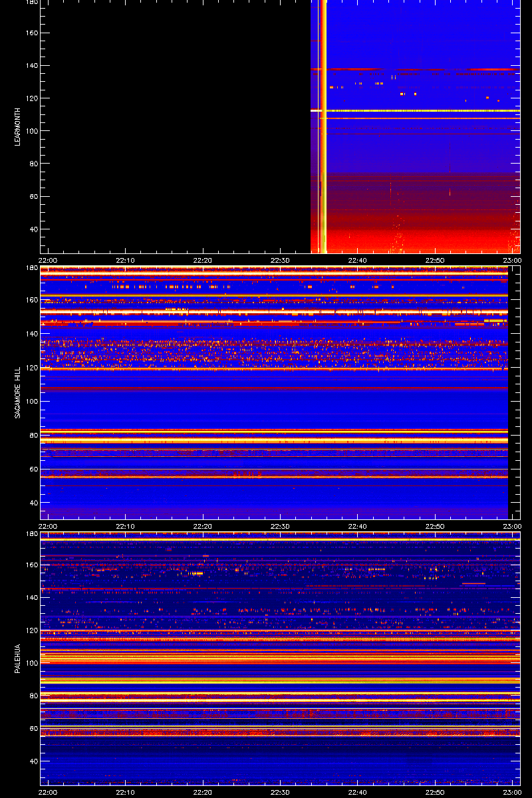The image size is (532, 798).
Task: Click 22:20 time label under SAGAMORE HILL plot
Action: [x=203, y=527]
